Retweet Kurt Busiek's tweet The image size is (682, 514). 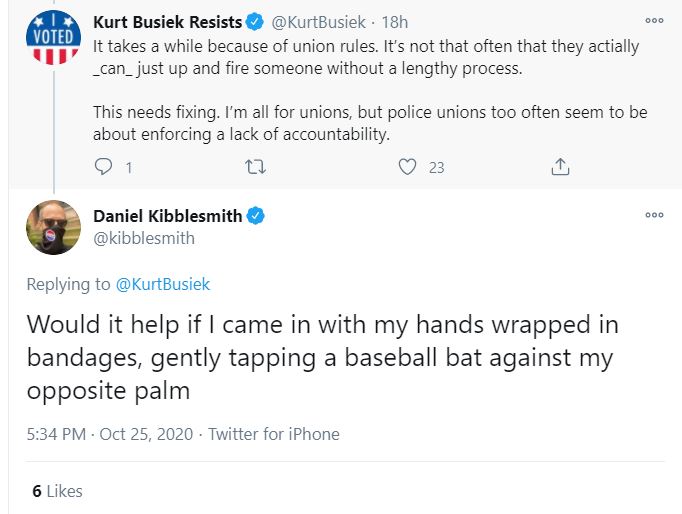255,167
